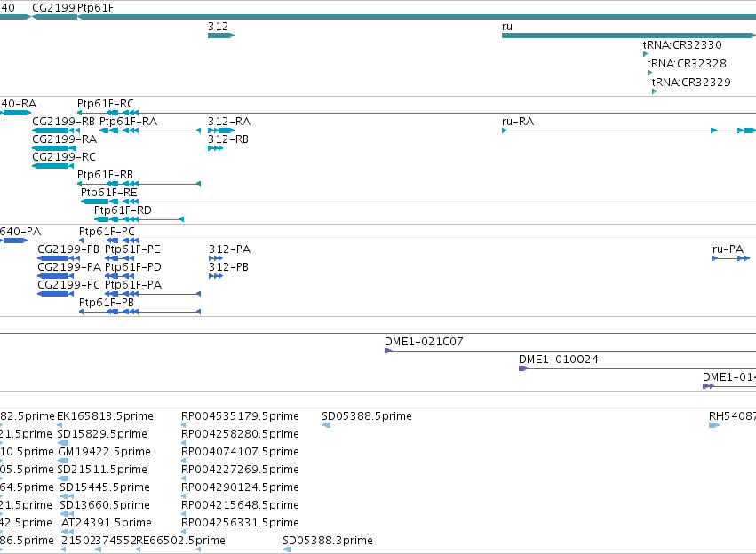The image size is (756, 554).
Task: Click the ru gene bar
Action: [x=629, y=36]
